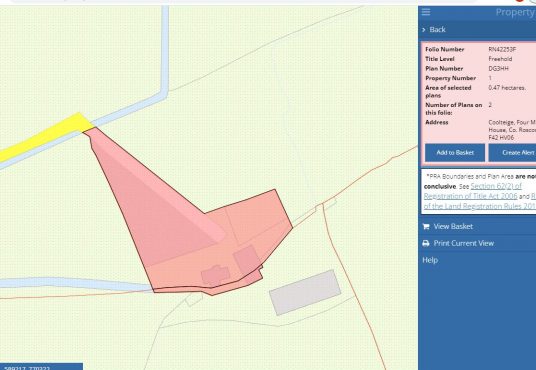Click the coordinates readout box

[x=41, y=367]
